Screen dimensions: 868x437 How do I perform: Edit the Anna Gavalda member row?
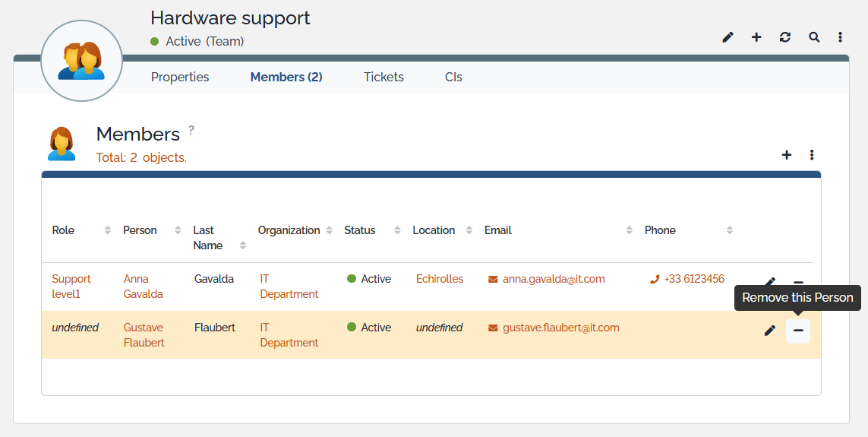tap(770, 282)
